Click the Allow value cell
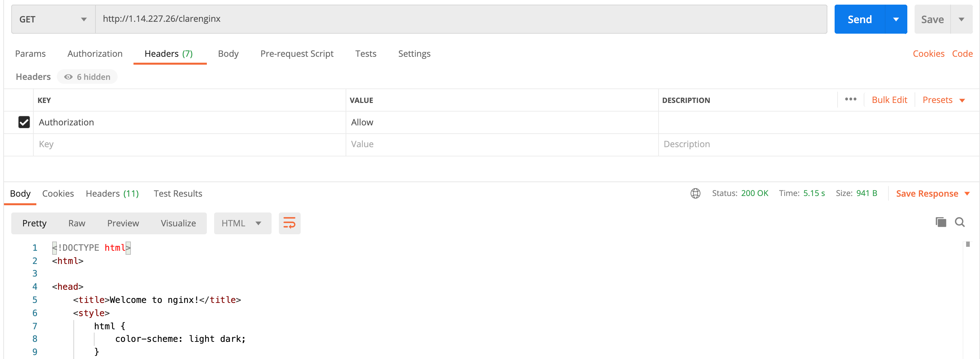Viewport: 980px width, 359px height. [x=502, y=122]
